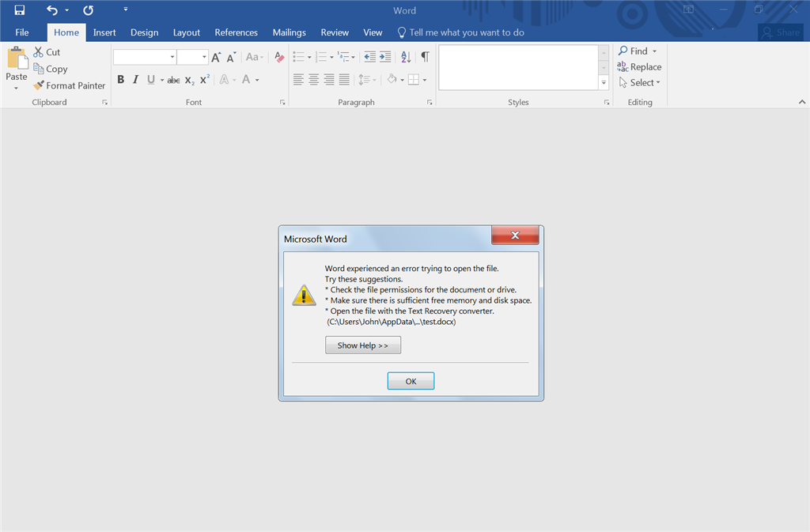Close the Microsoft Word error dialog
810x532 pixels.
pyautogui.click(x=515, y=235)
